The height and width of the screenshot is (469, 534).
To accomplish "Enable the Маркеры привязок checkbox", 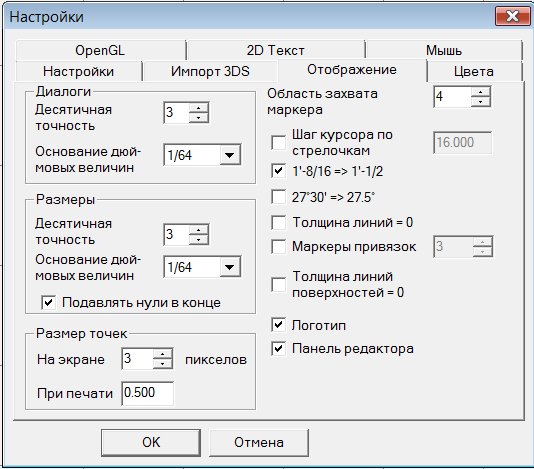I will [279, 247].
